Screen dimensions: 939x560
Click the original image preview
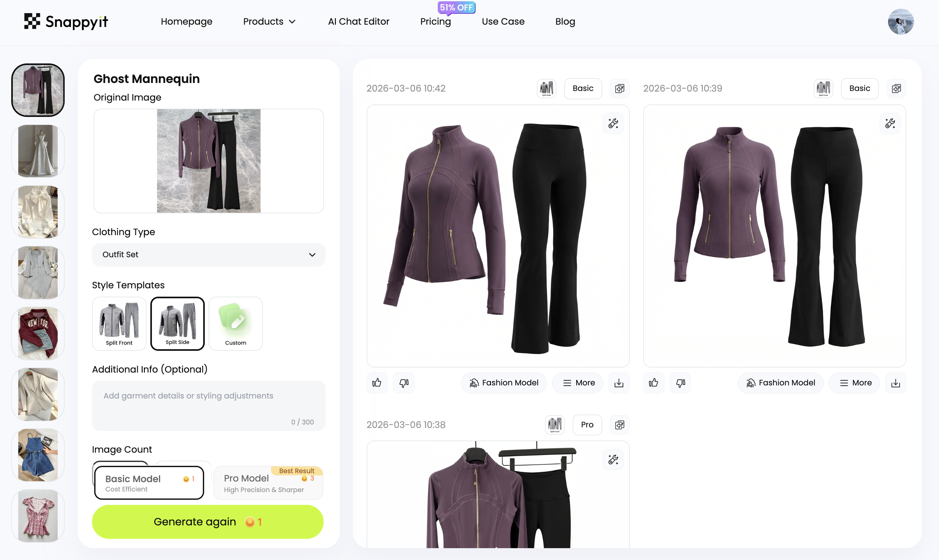pos(209,161)
